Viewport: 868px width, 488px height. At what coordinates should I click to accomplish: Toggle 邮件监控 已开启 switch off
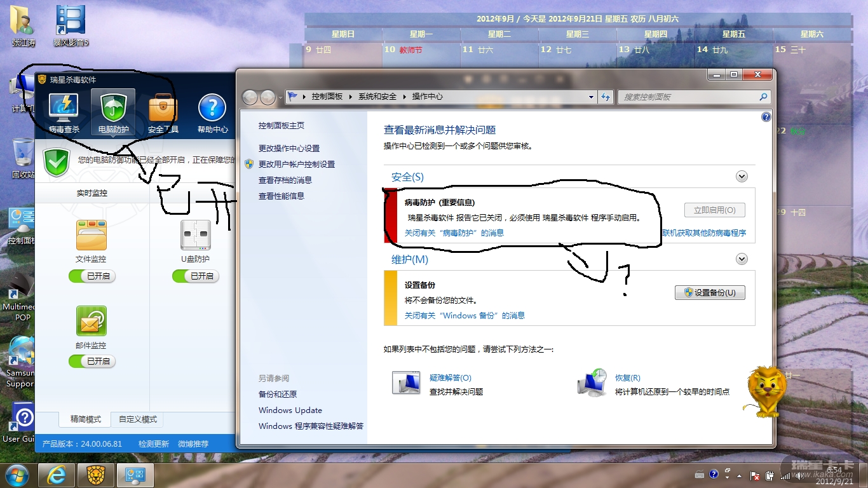click(x=92, y=361)
